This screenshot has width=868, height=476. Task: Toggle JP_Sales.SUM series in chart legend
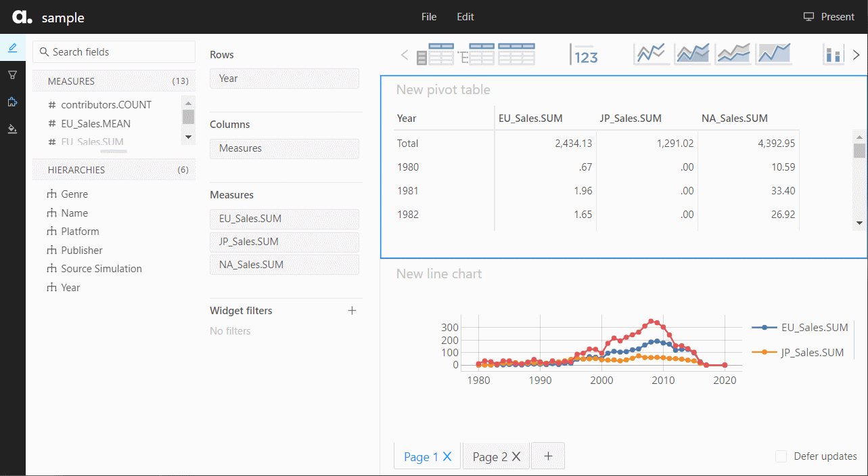click(x=801, y=352)
